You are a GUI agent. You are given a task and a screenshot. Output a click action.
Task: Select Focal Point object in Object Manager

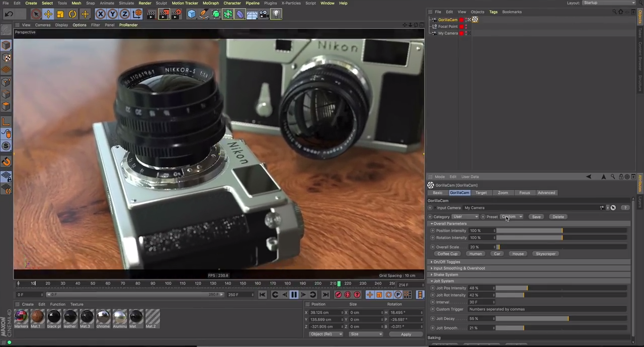click(x=447, y=26)
